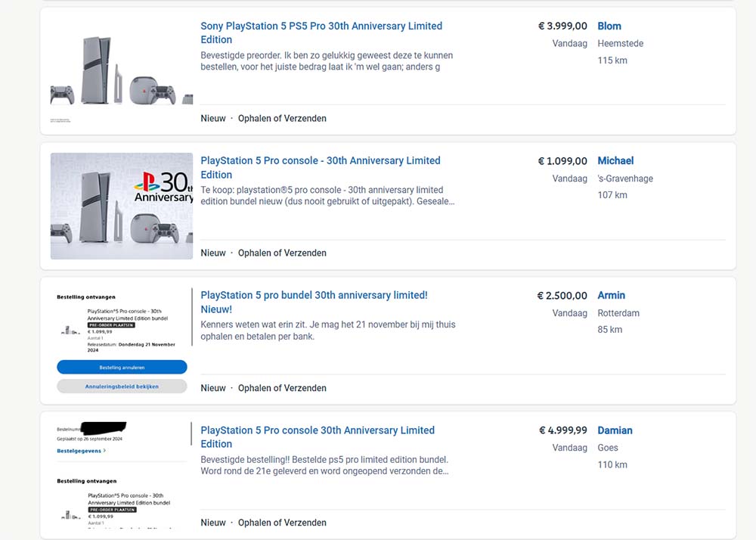Screen dimensions: 756x540
Task: Click 'Vandaag' under Armin's price
Action: (x=569, y=312)
